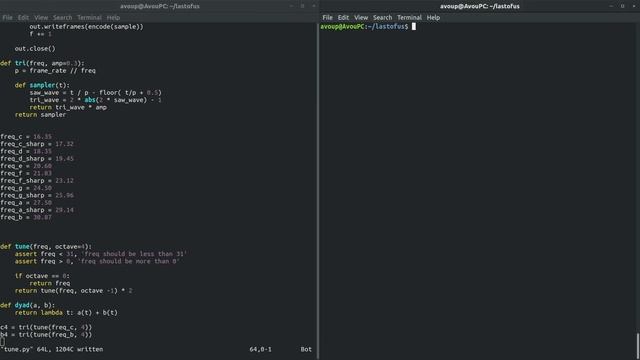Viewport: 640px width, 360px height.
Task: Minimize the right terminal window
Action: click(x=611, y=6)
